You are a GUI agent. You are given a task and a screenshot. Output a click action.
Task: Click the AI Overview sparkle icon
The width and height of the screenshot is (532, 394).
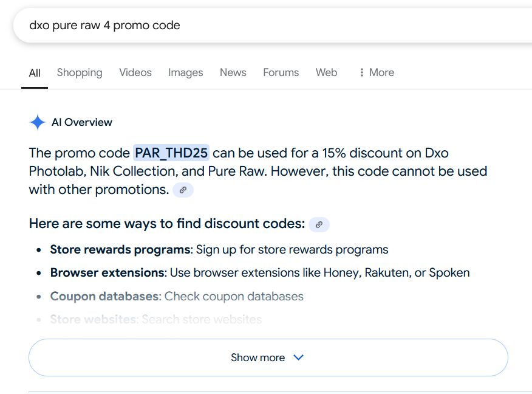[38, 122]
